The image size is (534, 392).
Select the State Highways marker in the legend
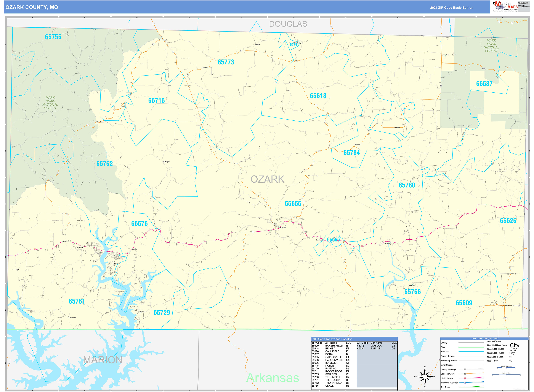tap(465, 374)
